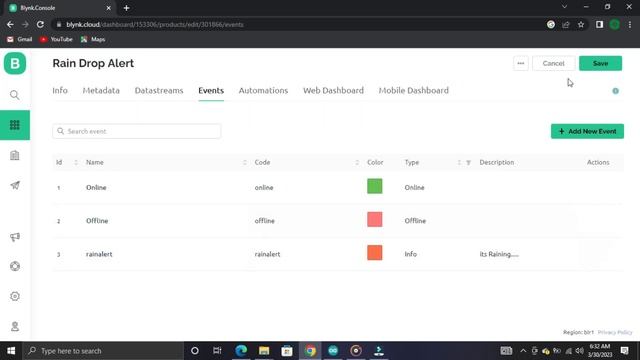Select the Online event name

pos(96,188)
